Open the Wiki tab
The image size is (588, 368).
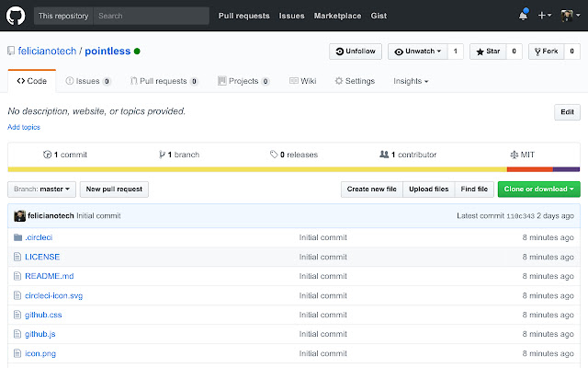(303, 81)
